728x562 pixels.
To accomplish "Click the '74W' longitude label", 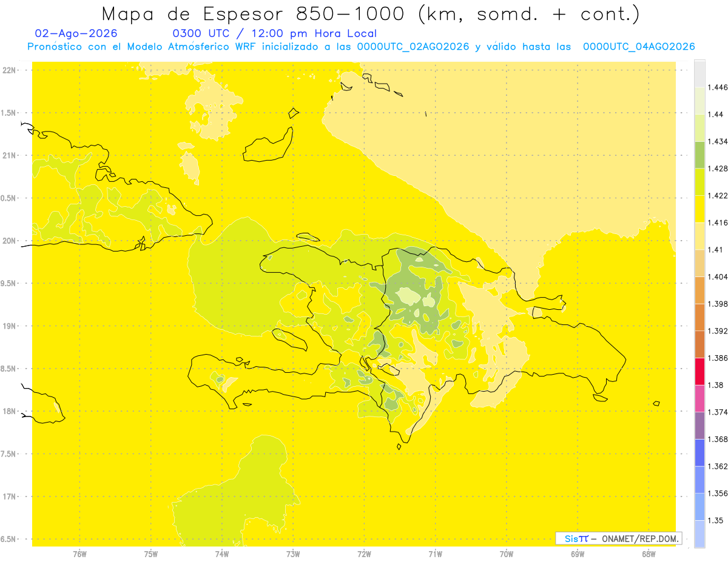I will [222, 554].
